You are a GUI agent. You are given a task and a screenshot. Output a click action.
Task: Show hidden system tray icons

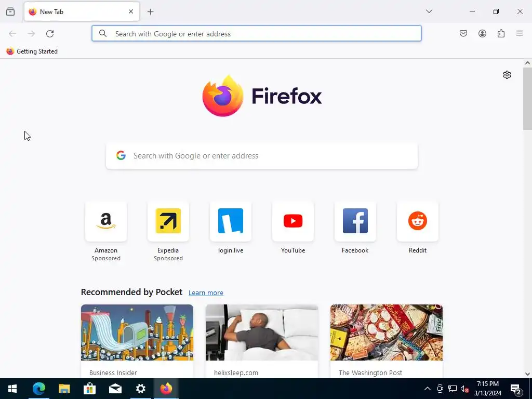pos(428,389)
